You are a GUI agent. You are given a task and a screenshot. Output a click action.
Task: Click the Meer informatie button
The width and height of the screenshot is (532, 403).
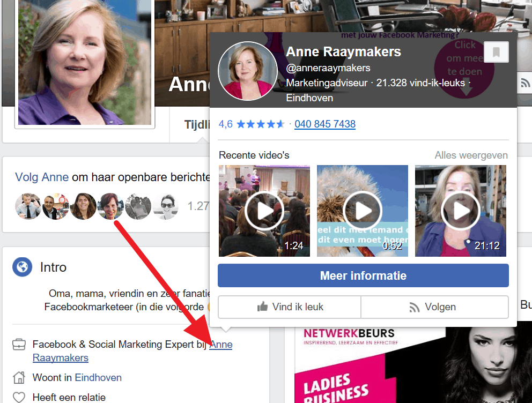point(363,275)
